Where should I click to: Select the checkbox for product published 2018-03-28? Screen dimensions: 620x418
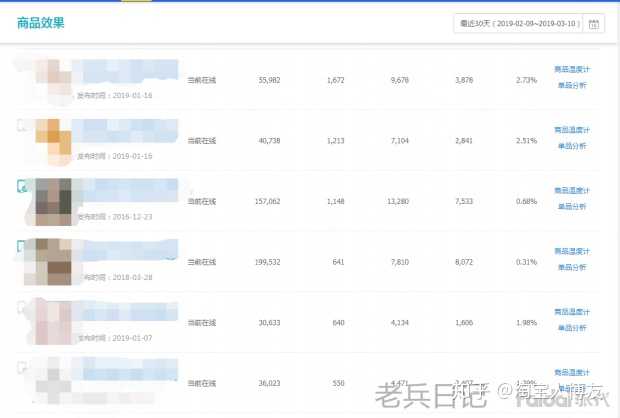pyautogui.click(x=21, y=245)
